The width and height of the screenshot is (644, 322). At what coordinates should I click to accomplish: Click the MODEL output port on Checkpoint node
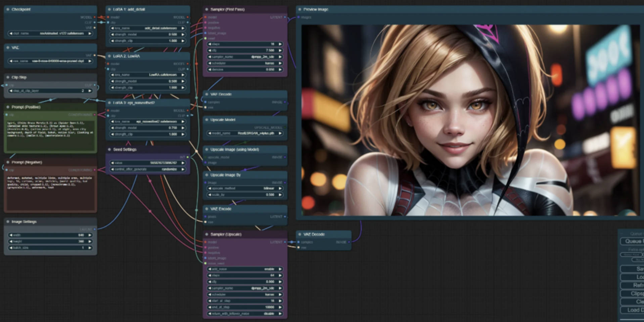pyautogui.click(x=94, y=17)
